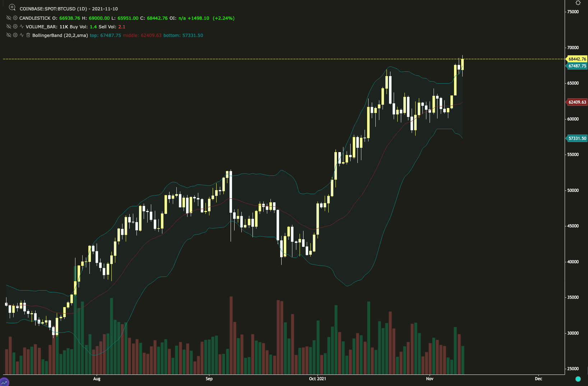Click the candlestick close value 68442.76
This screenshot has height=386, width=588.
coord(157,18)
